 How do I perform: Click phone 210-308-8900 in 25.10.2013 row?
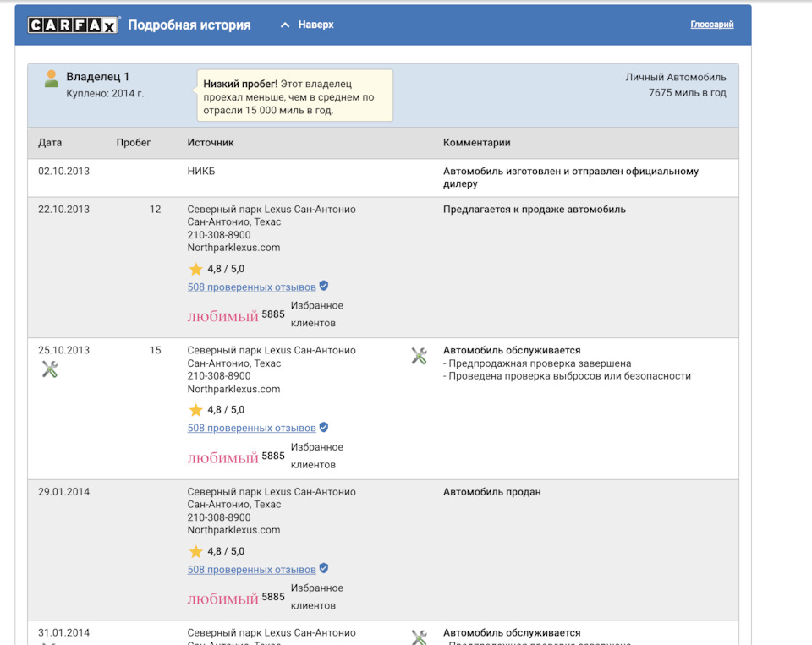click(x=219, y=376)
